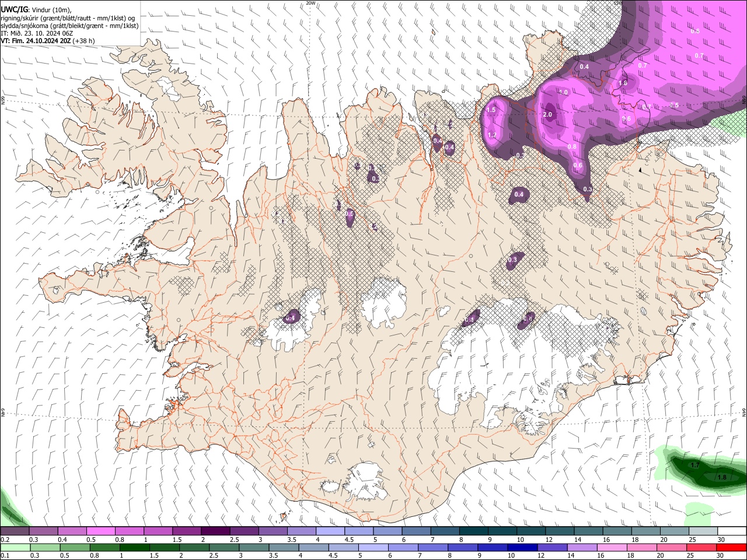Click the '1.8' rain value in green area
Image resolution: width=747 pixels, height=560 pixels.
(x=722, y=477)
